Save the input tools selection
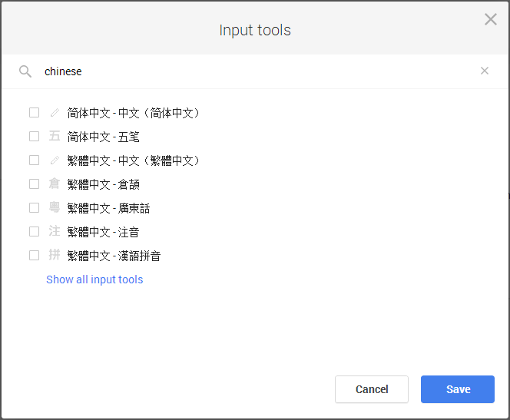This screenshot has height=420, width=510. point(458,389)
